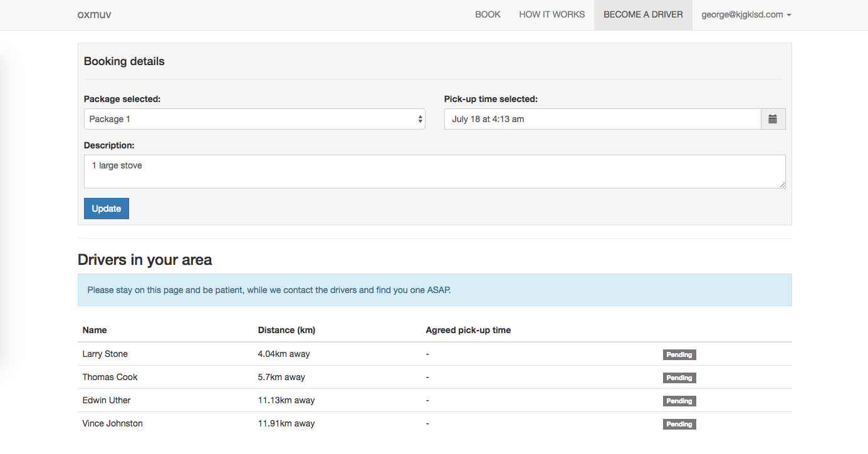
Task: Click the oxmuv brand logo
Action: 94,14
